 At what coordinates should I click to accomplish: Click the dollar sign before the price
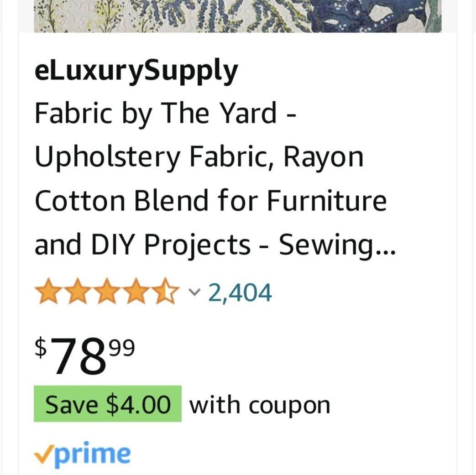point(42,348)
